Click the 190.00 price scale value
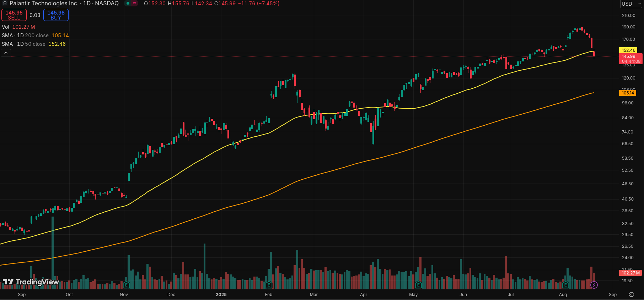The image size is (644, 300). [x=628, y=27]
